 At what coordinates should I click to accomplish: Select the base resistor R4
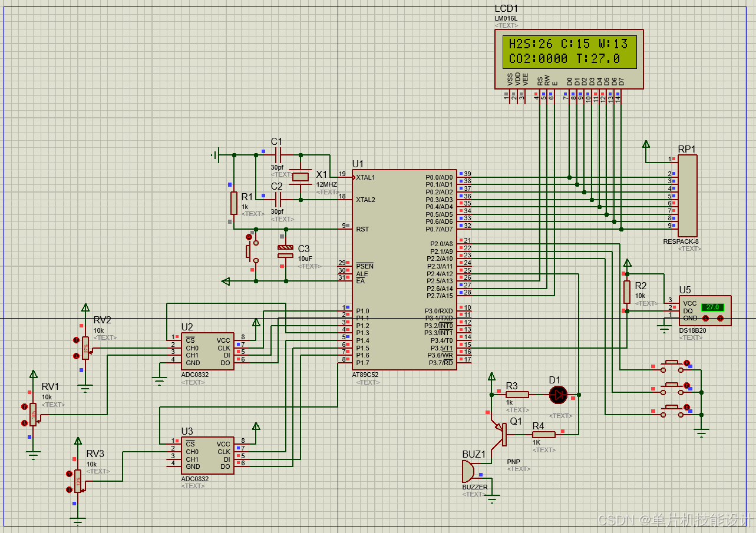click(x=544, y=435)
